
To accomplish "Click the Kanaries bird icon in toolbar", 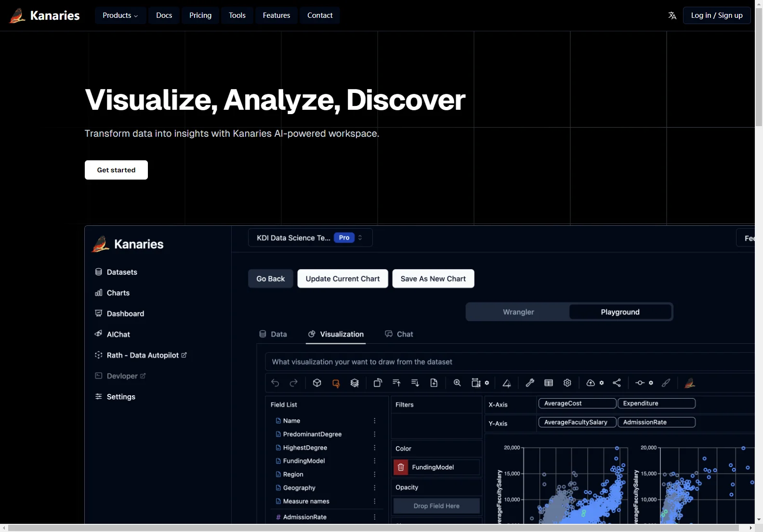I will (690, 383).
